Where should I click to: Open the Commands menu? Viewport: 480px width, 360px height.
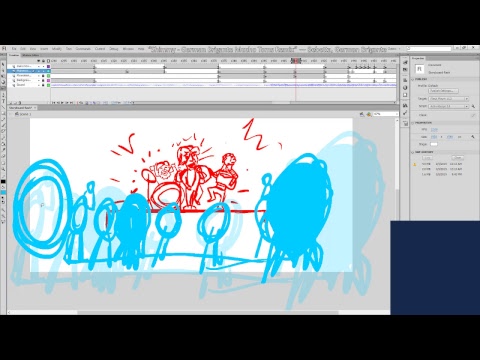point(83,49)
